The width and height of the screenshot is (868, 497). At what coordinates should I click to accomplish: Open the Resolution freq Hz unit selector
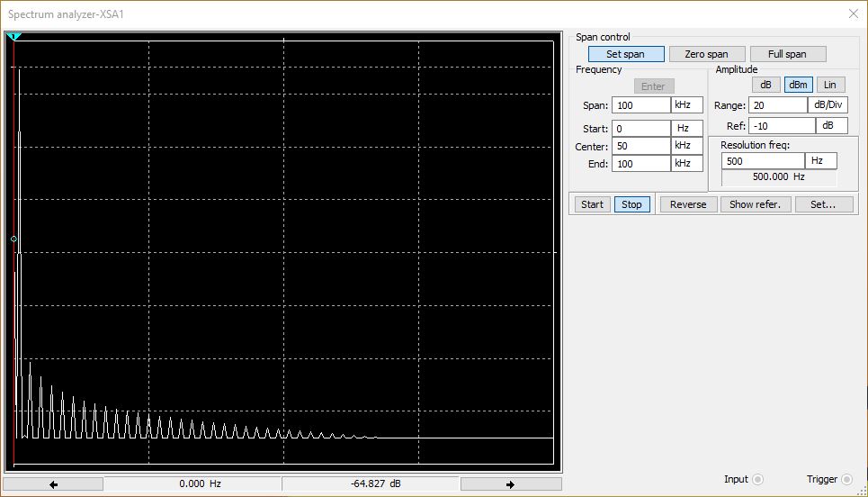[x=821, y=160]
